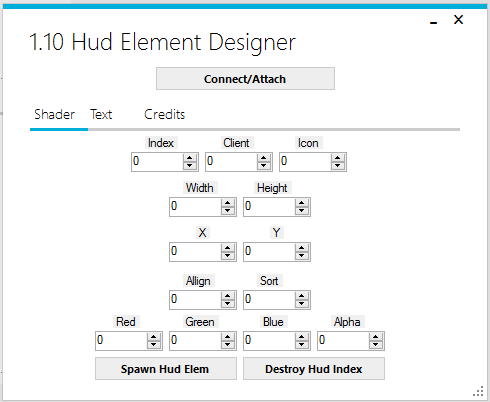Increase the Icon value with up arrow
Screen dimensions: 490x402
[x=338, y=158]
